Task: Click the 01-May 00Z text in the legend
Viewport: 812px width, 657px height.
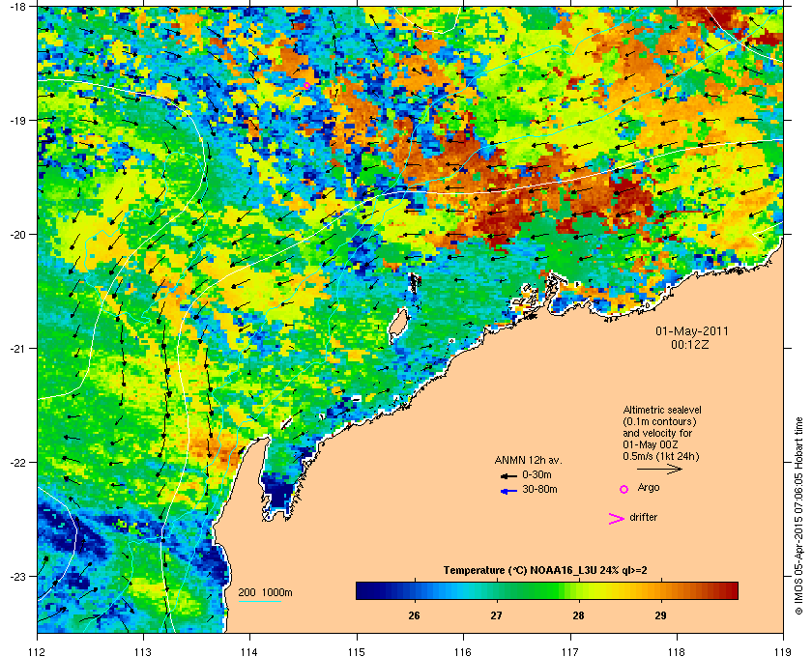Action: coord(651,444)
